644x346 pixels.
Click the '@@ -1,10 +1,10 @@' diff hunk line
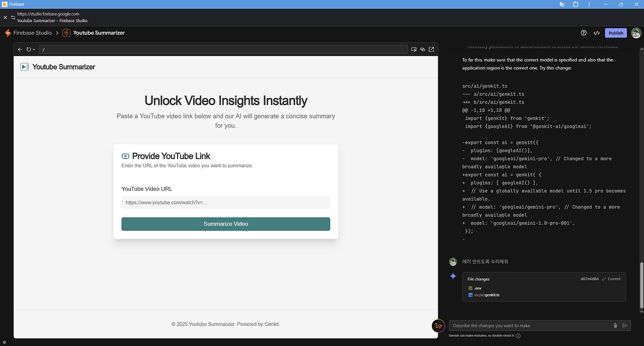click(x=487, y=110)
